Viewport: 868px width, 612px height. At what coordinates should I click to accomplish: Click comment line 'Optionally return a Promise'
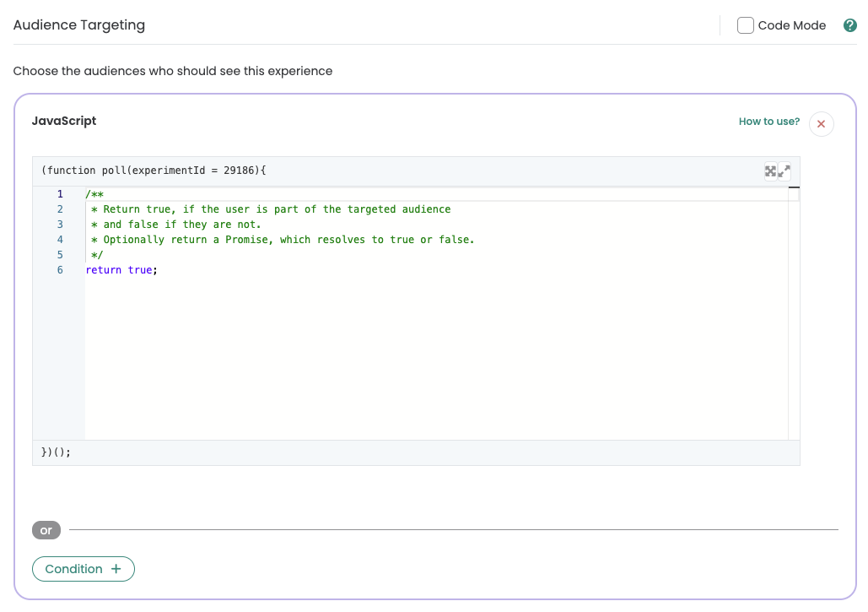point(283,240)
